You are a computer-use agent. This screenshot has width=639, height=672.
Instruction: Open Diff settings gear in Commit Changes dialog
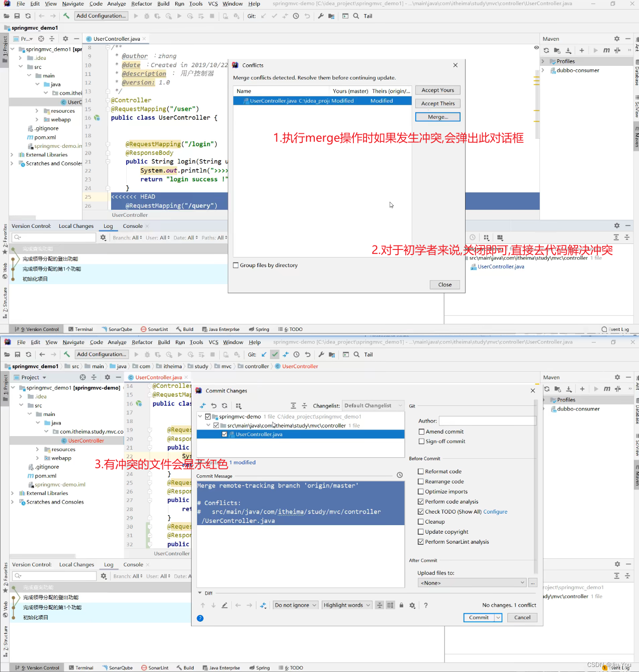point(412,605)
